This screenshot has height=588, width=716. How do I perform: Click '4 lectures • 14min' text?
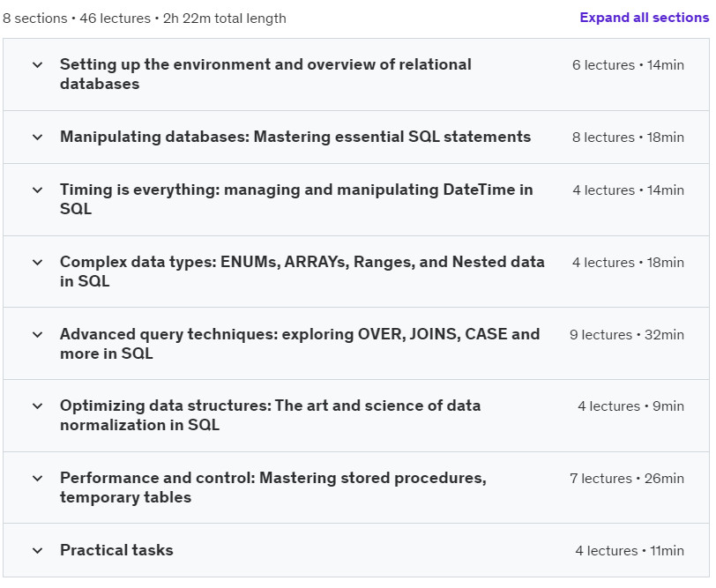point(628,190)
